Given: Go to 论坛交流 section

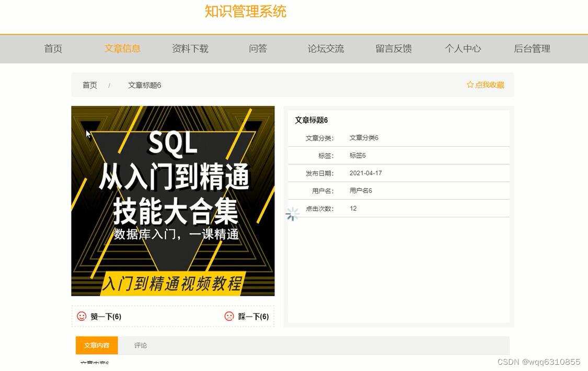Looking at the screenshot, I should pyautogui.click(x=326, y=49).
